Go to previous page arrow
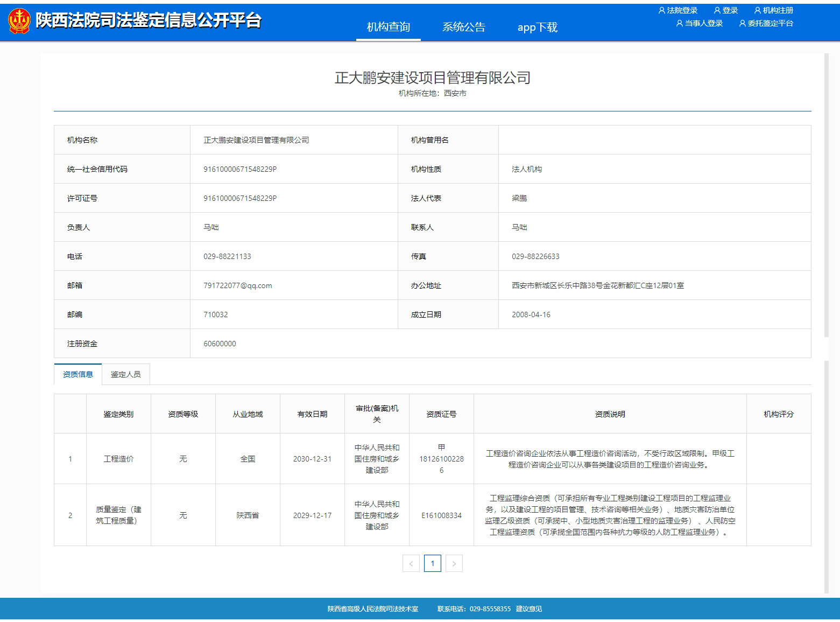 (411, 563)
